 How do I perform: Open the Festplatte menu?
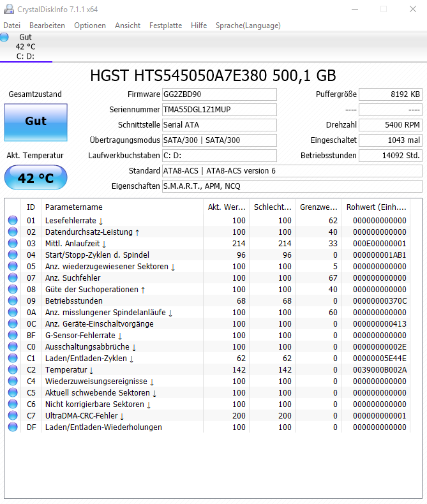tap(165, 26)
